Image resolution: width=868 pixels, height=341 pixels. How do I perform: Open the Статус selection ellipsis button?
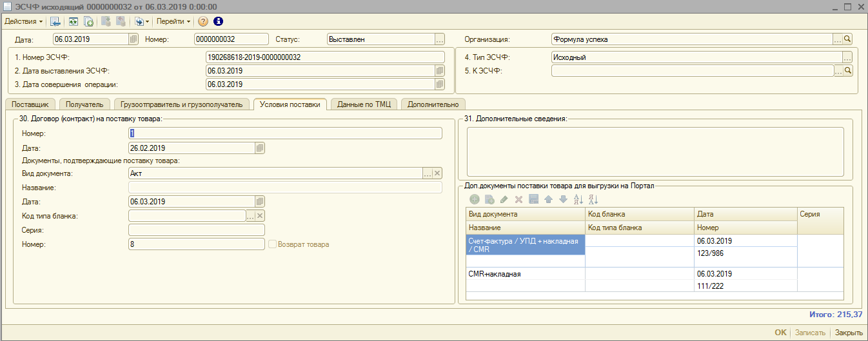(x=440, y=39)
